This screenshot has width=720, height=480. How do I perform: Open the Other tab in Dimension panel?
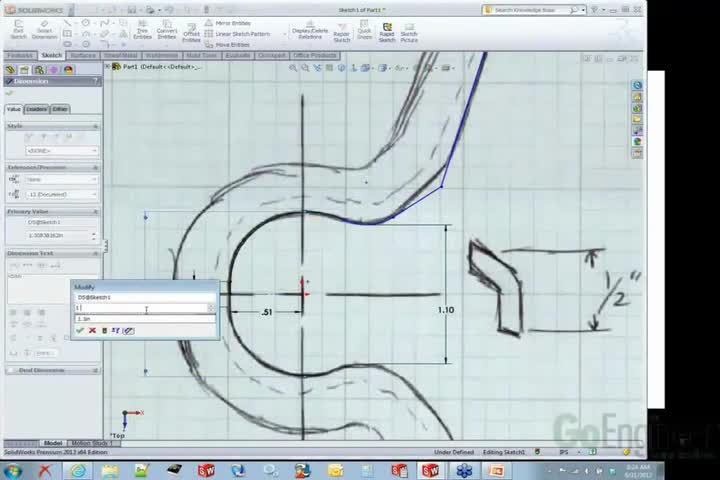[60, 109]
